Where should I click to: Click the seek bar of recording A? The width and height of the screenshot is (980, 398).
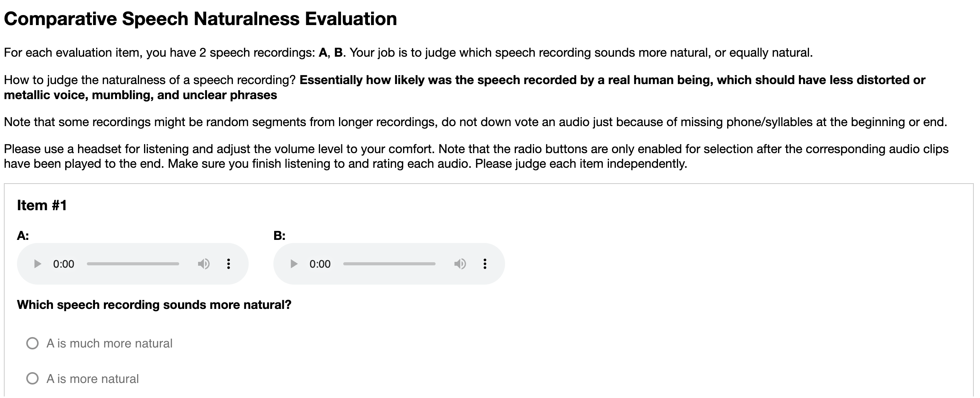pos(133,264)
